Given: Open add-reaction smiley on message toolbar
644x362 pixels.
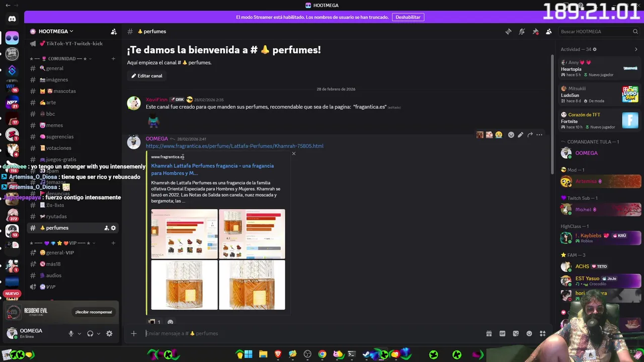Looking at the screenshot, I should pyautogui.click(x=511, y=135).
